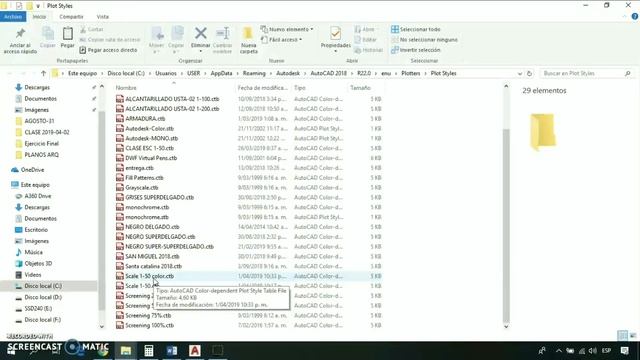Open the Fácil acceso dropdown

[x=282, y=40]
